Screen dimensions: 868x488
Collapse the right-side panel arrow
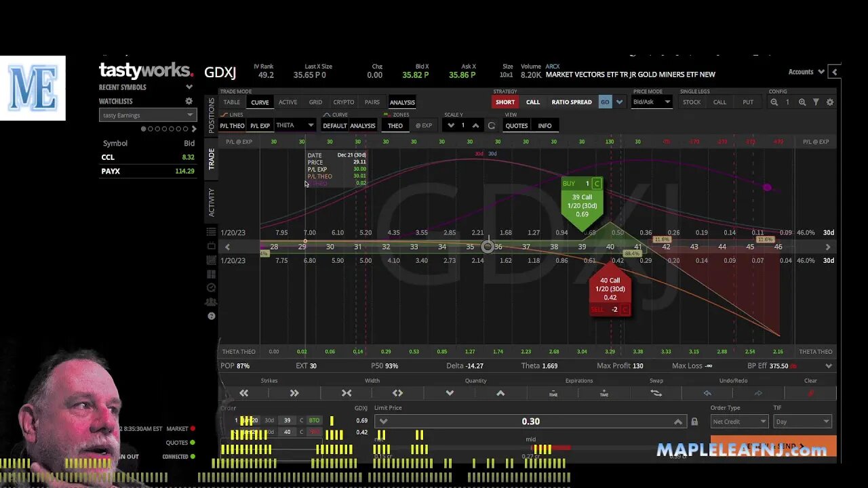[x=835, y=72]
